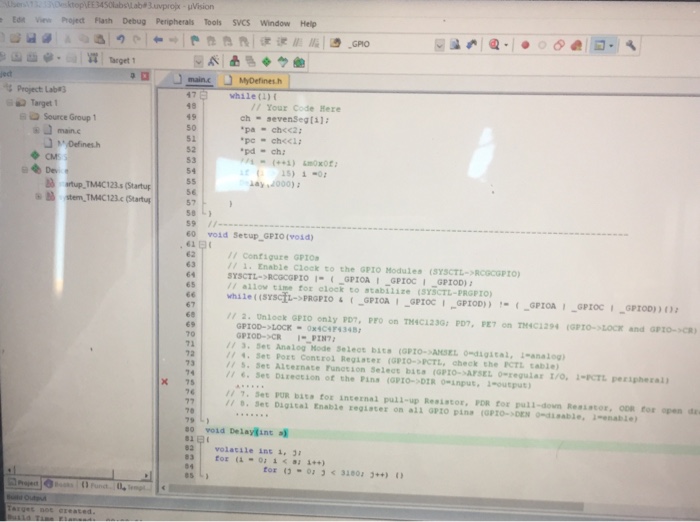The height and width of the screenshot is (522, 700).
Task: Open Manage Run-Time Environment green diamond icon
Action: 267,62
